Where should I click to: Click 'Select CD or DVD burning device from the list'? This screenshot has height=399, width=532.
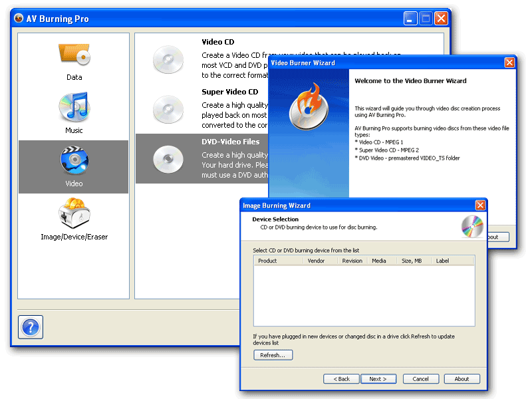(306, 251)
